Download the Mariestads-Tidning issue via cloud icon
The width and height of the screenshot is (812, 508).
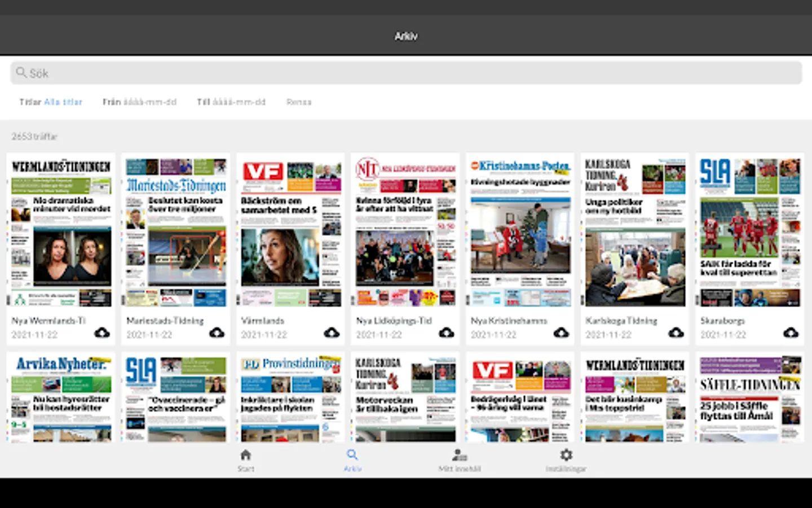point(217,332)
